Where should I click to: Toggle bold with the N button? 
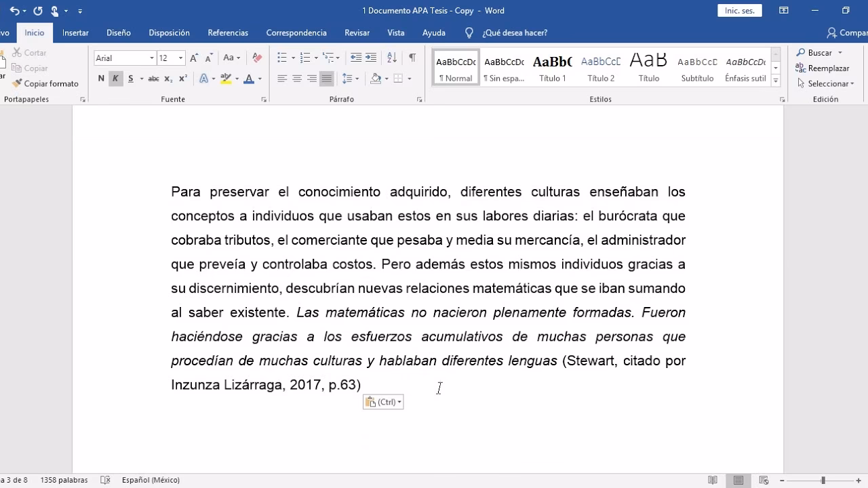tap(100, 79)
